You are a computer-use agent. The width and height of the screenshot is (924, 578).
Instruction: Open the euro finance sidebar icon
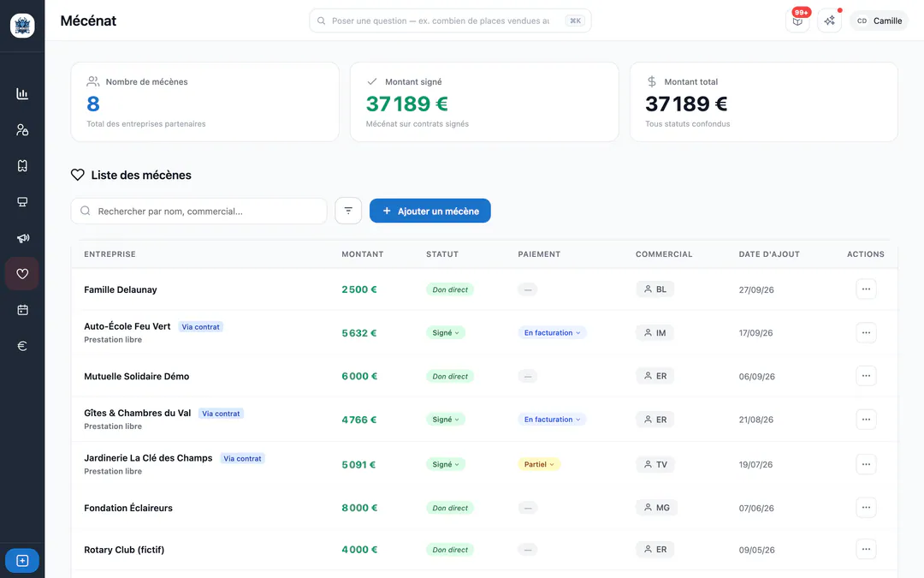pos(22,346)
